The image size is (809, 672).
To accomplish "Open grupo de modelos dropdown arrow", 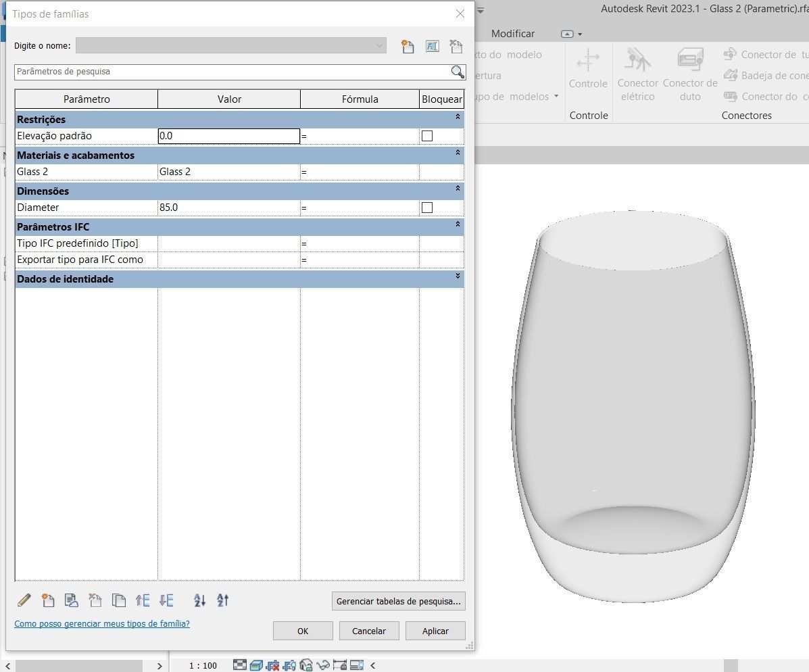I will [556, 96].
